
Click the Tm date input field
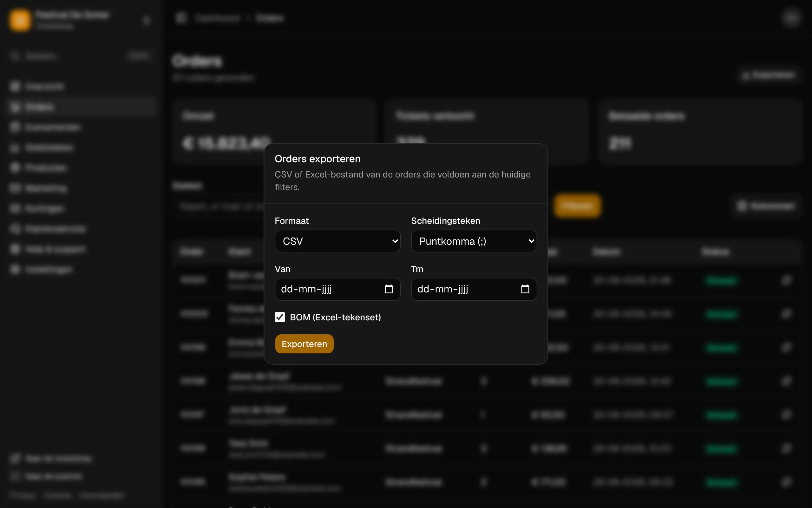pyautogui.click(x=474, y=289)
